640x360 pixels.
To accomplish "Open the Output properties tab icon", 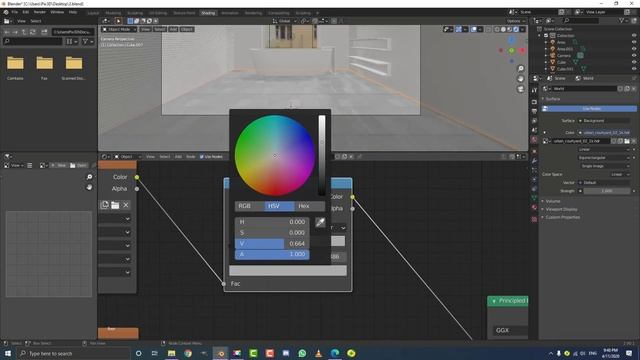I will pos(534,111).
